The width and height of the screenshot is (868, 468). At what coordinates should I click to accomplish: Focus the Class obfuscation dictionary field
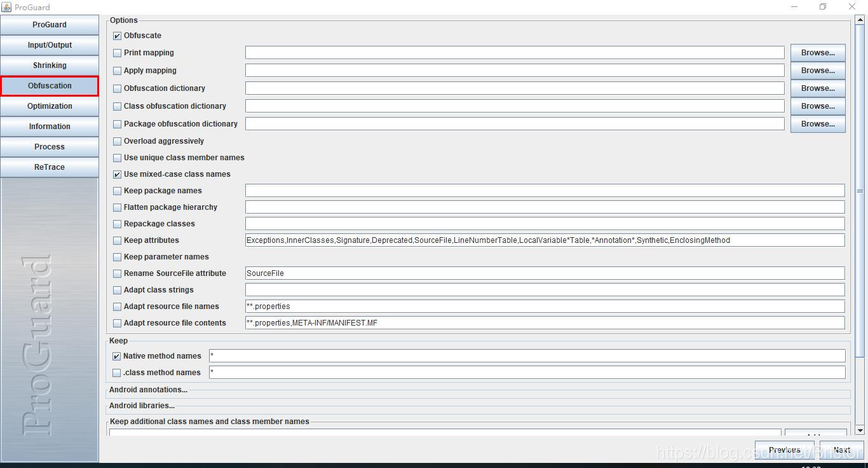pos(515,106)
